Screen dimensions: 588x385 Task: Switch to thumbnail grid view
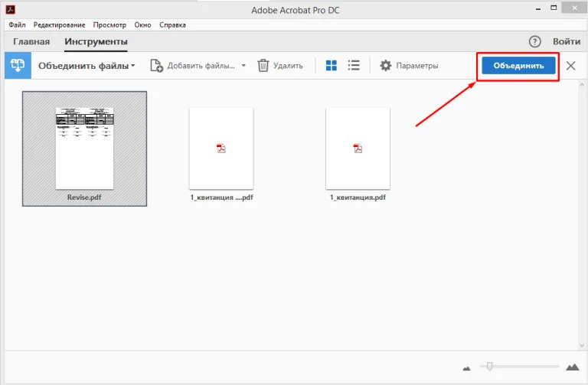[331, 66]
